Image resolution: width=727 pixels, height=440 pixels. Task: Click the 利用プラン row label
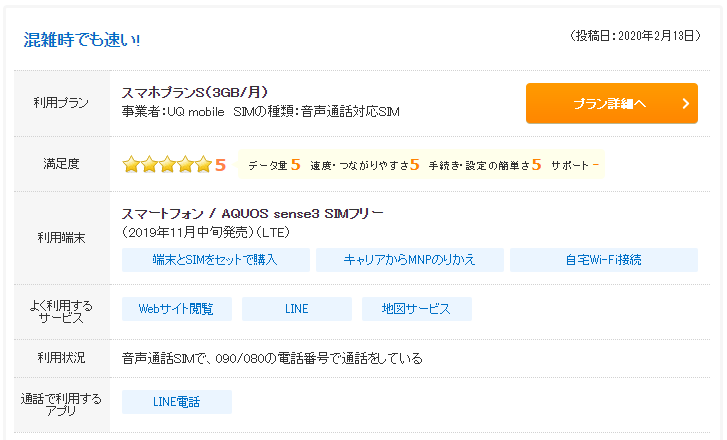[x=61, y=102]
